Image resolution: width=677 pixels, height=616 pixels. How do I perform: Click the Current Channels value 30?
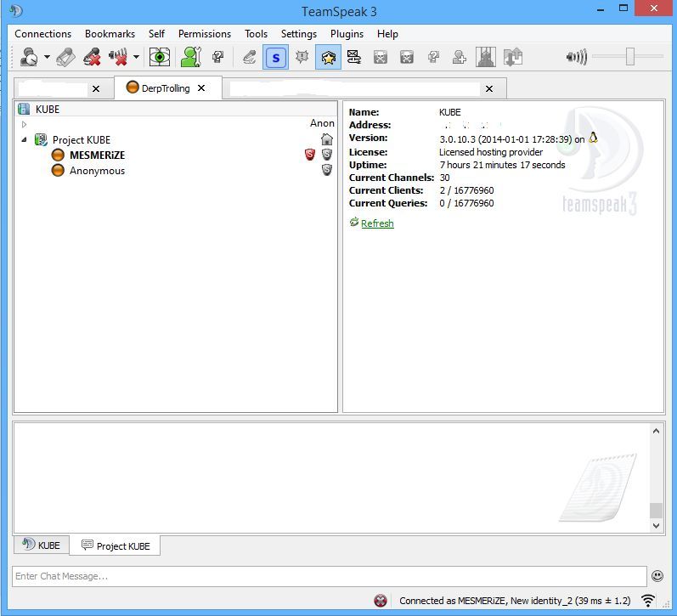pos(444,178)
